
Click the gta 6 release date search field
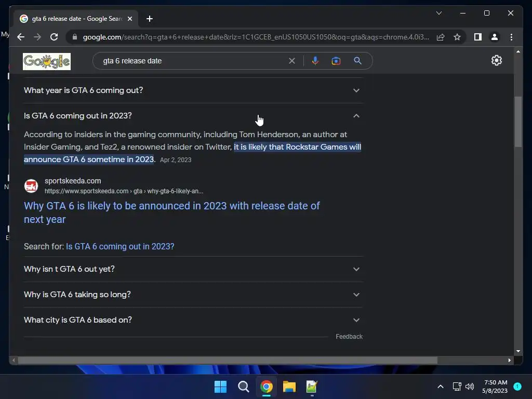click(193, 61)
